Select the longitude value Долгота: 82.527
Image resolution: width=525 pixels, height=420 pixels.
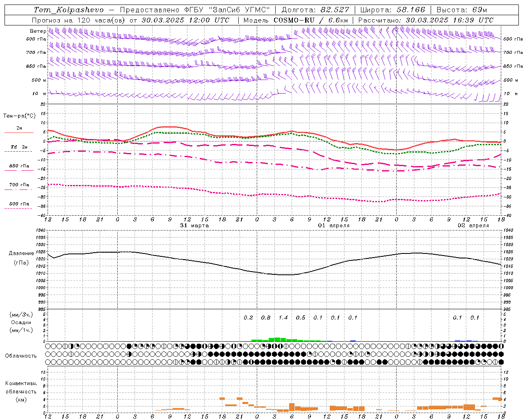[315, 10]
